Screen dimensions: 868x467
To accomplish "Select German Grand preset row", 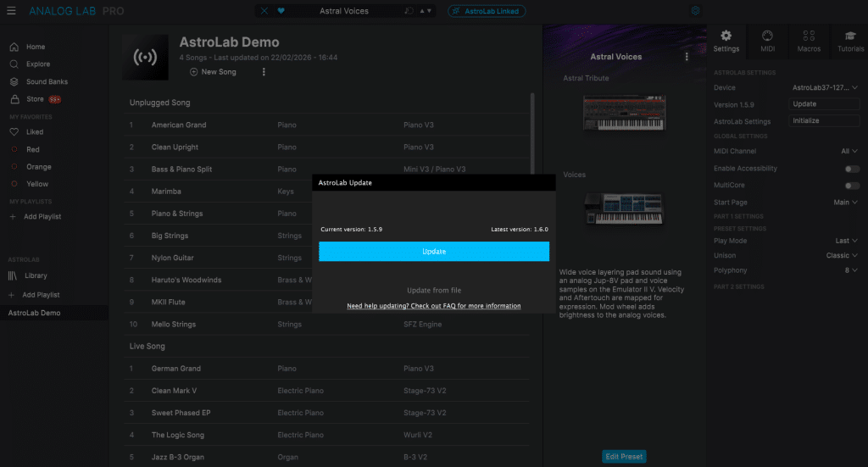I will pos(326,369).
